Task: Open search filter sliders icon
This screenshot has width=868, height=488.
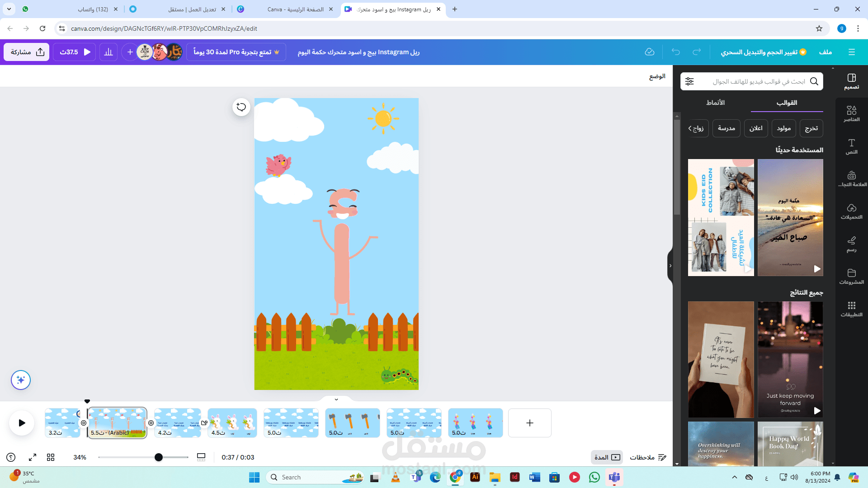Action: tap(689, 81)
